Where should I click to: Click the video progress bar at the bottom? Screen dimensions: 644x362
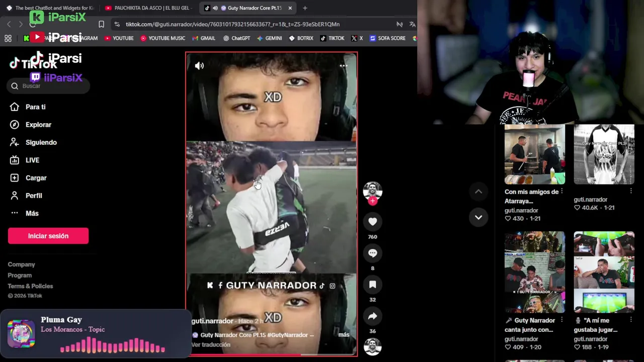(x=272, y=354)
